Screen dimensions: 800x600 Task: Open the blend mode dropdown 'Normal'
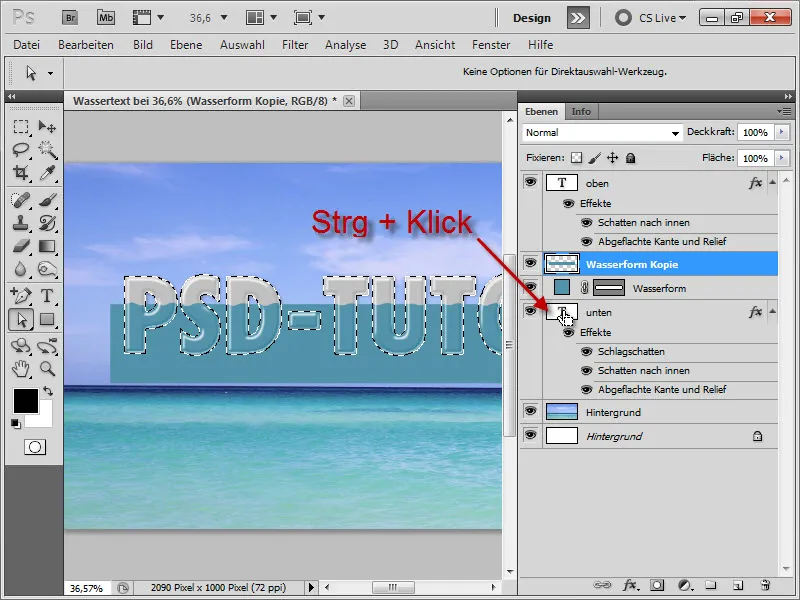(x=602, y=133)
